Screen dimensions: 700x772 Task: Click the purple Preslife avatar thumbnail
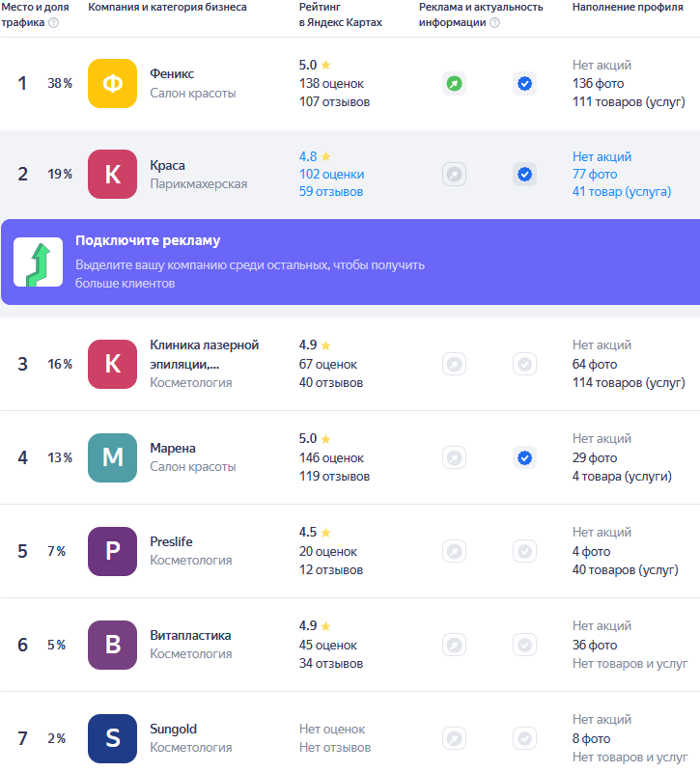tap(112, 551)
